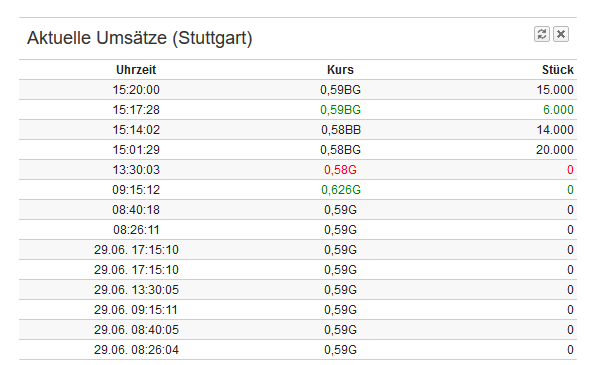
Task: Select the green 0,59BG price at 15:17:28
Action: click(340, 110)
